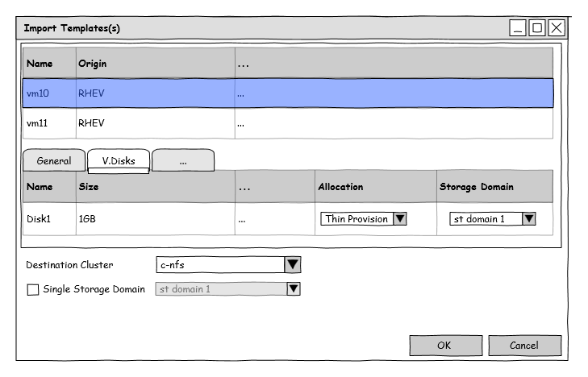The height and width of the screenshot is (377, 588).
Task: Maximize the Import Templates dialog
Action: pyautogui.click(x=537, y=28)
